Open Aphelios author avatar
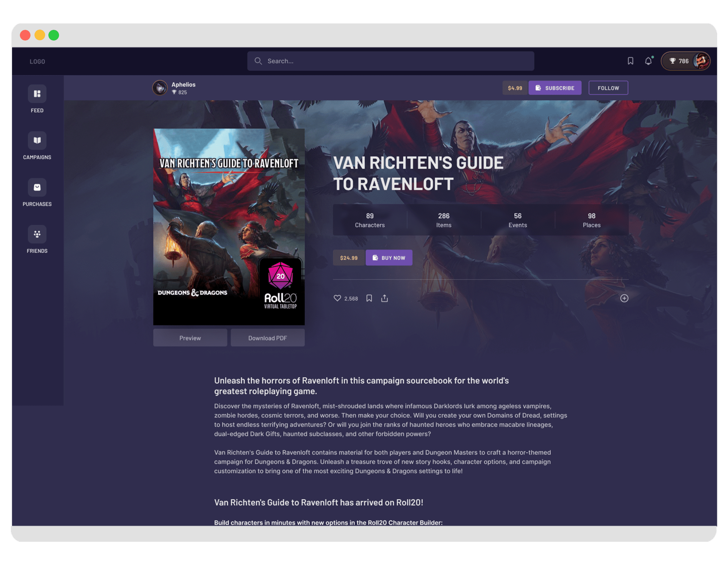Image resolution: width=728 pixels, height=565 pixels. coord(160,88)
